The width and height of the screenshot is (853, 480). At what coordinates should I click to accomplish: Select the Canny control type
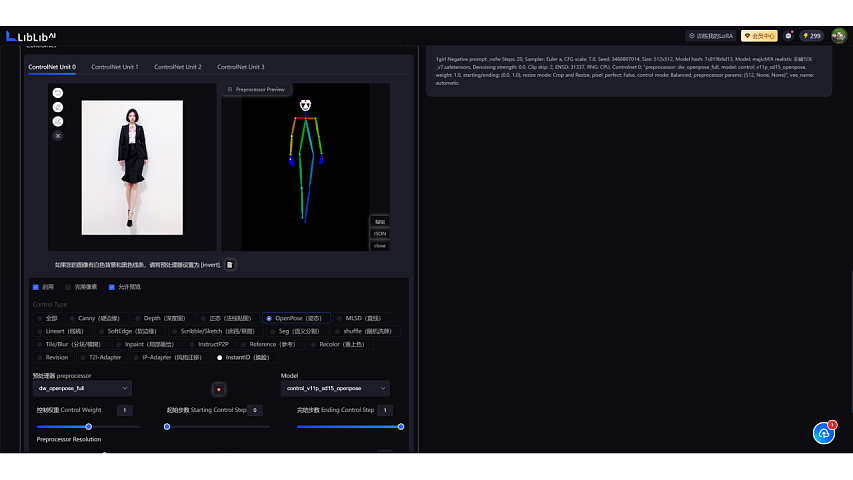(96, 318)
